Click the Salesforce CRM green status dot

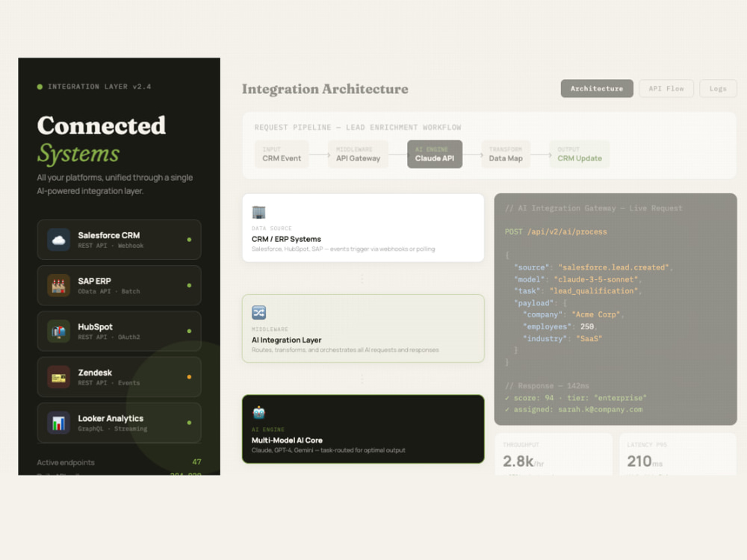[189, 240]
